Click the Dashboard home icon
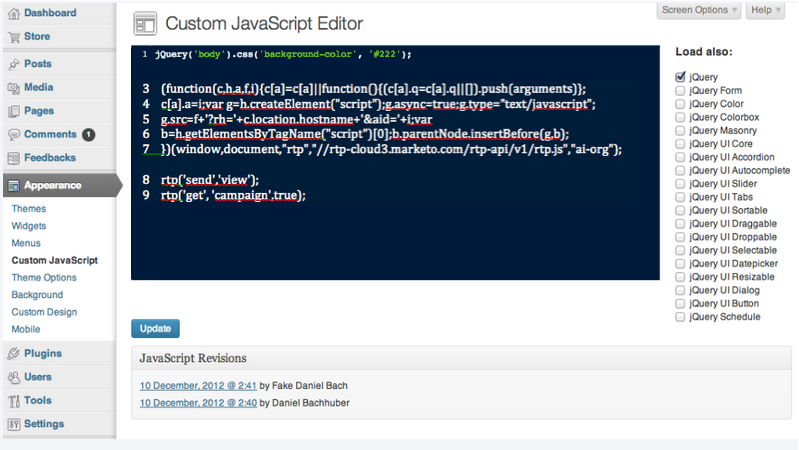This screenshot has height=450, width=799. click(14, 14)
